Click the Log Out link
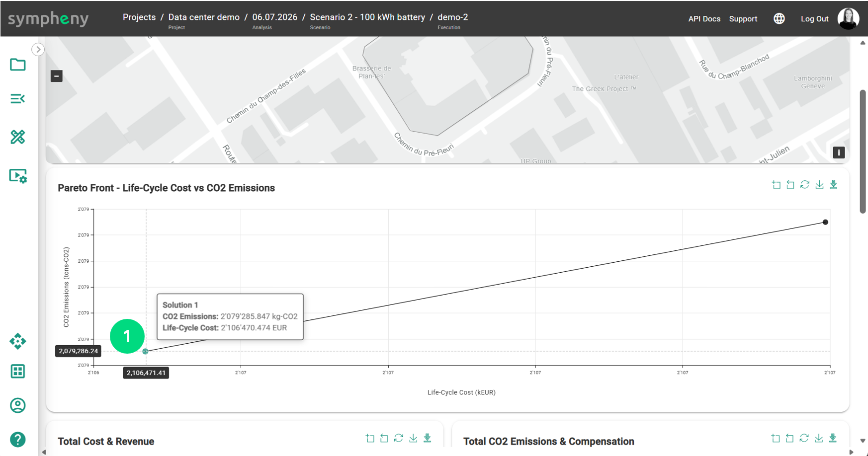Image resolution: width=868 pixels, height=456 pixels. [x=814, y=19]
